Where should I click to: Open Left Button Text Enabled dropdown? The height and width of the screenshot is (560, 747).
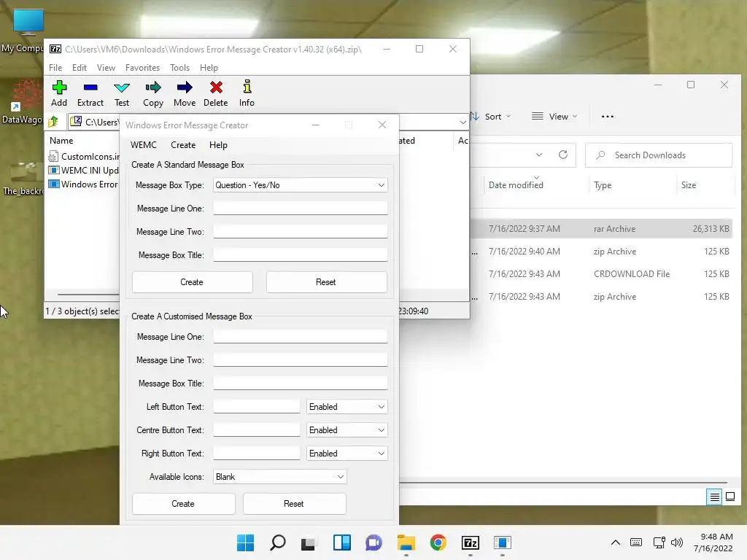pos(347,407)
